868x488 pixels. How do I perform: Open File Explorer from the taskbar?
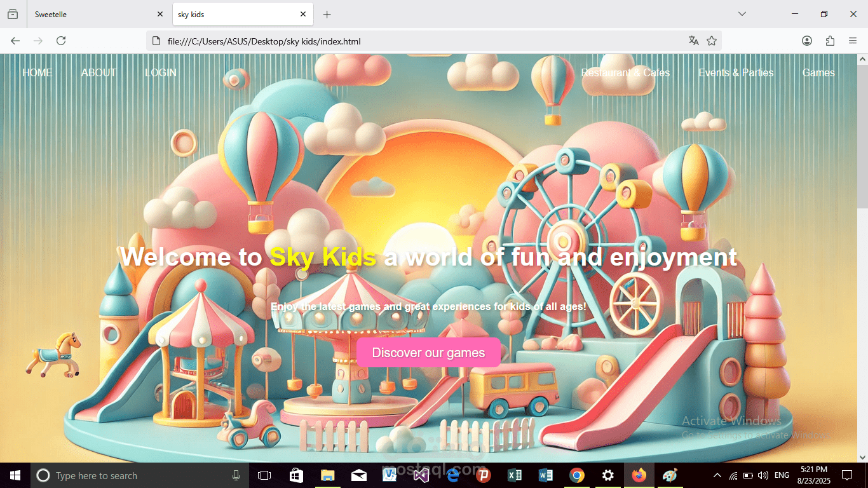tap(327, 475)
